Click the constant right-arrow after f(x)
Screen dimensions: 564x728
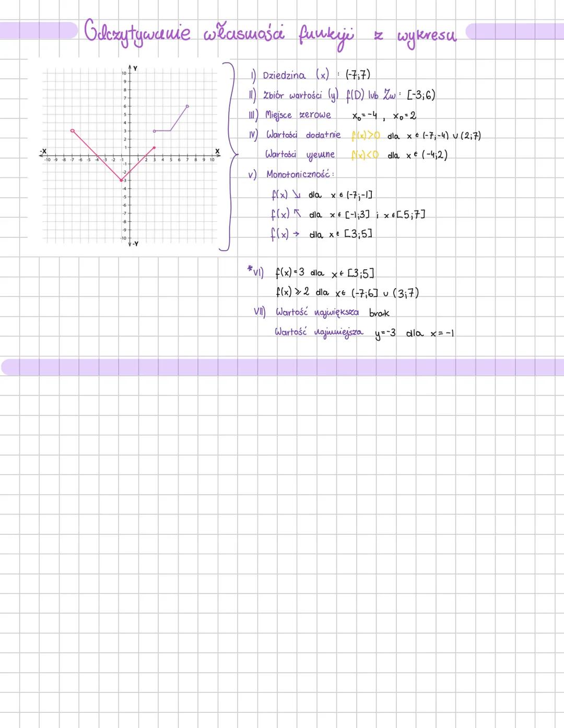[296, 234]
